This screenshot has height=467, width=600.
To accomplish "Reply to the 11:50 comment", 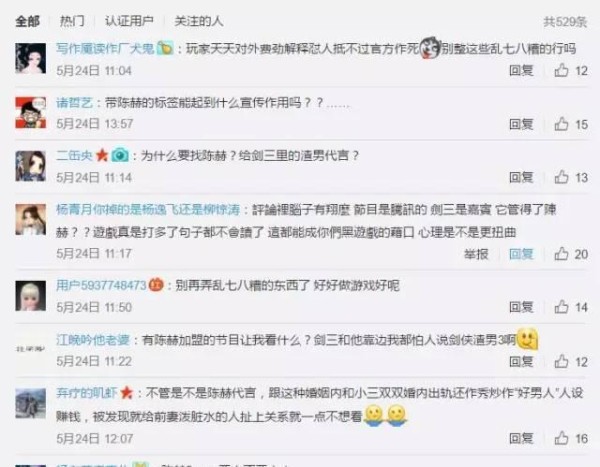I will coord(521,307).
